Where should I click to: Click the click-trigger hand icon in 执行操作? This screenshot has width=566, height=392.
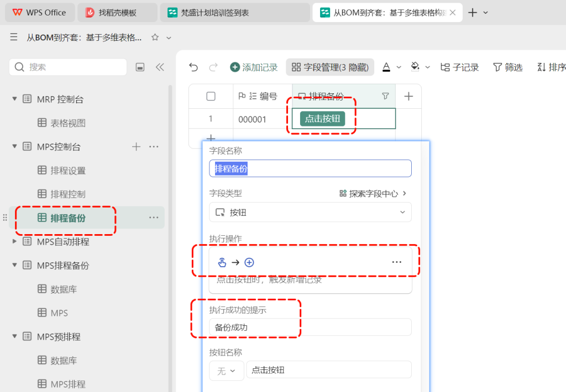tap(222, 262)
